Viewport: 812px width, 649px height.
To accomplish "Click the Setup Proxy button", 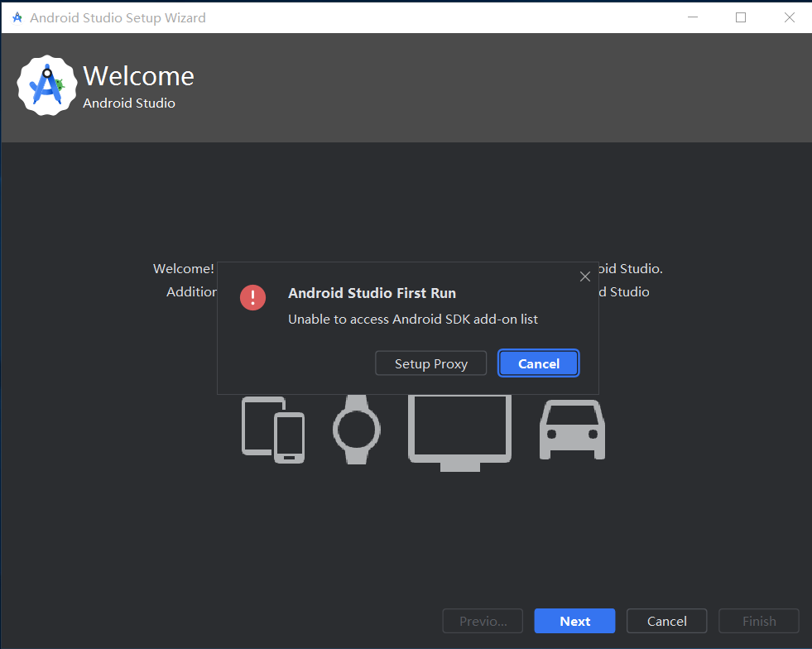I will (430, 363).
